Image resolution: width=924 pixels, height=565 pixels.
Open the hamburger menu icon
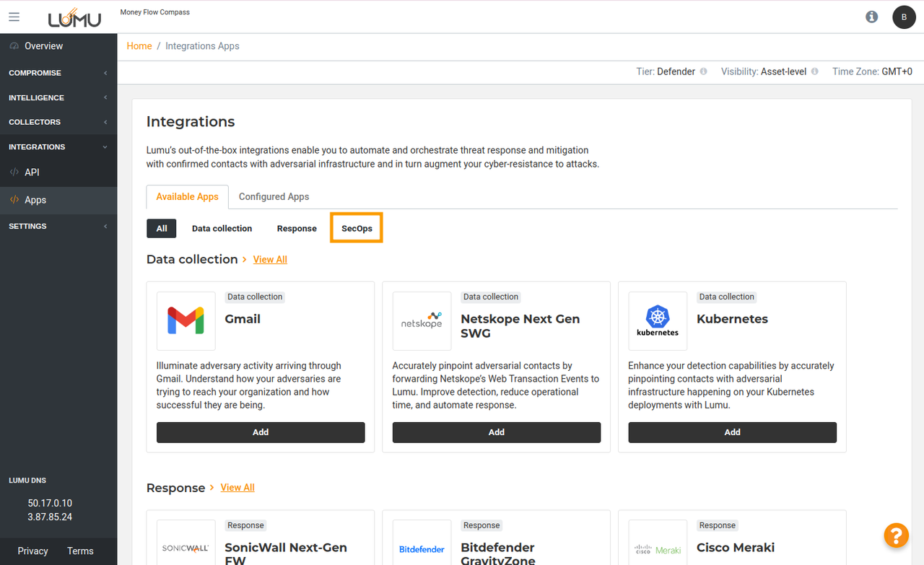pyautogui.click(x=14, y=17)
